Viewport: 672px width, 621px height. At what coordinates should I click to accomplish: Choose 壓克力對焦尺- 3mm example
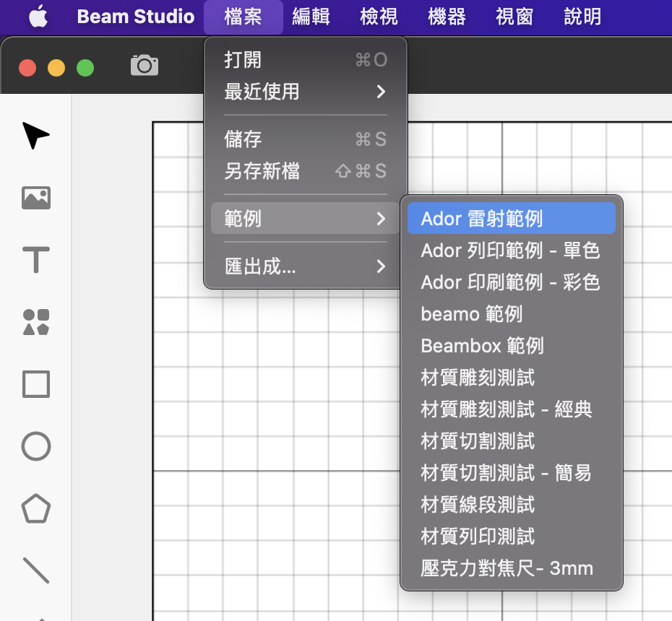512,568
